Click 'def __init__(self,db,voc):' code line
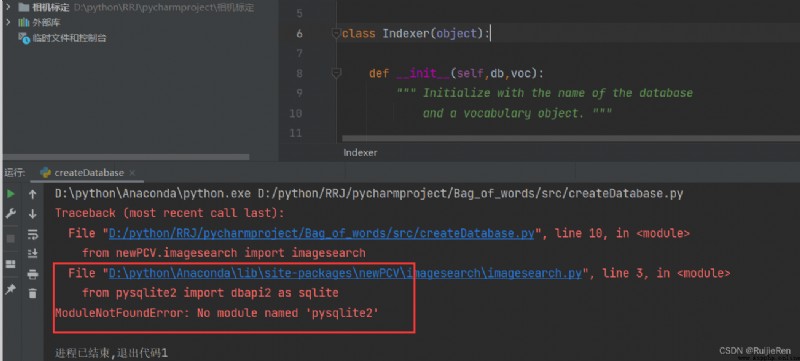The height and width of the screenshot is (361, 800). point(457,73)
